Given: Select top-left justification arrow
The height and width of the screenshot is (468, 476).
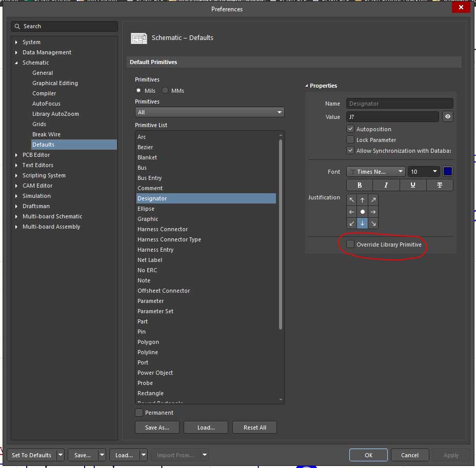Looking at the screenshot, I should (352, 200).
